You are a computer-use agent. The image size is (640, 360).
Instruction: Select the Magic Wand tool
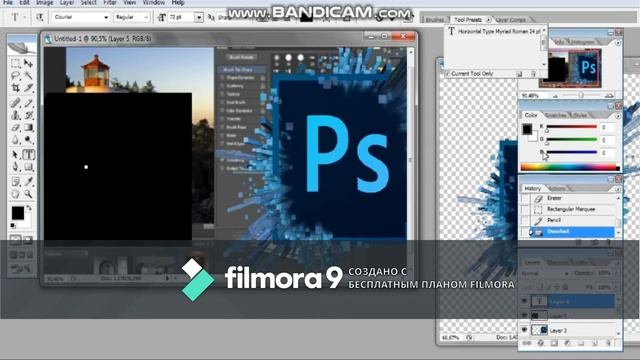28,76
